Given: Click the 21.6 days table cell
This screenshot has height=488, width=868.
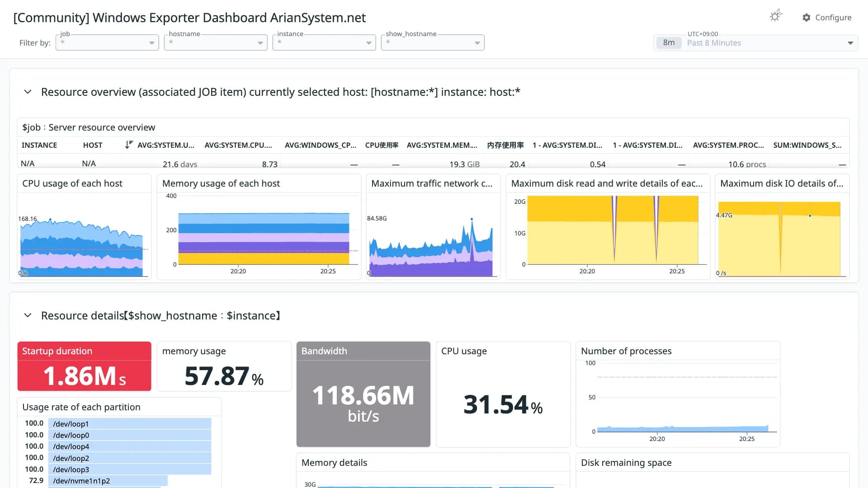Looking at the screenshot, I should [180, 164].
